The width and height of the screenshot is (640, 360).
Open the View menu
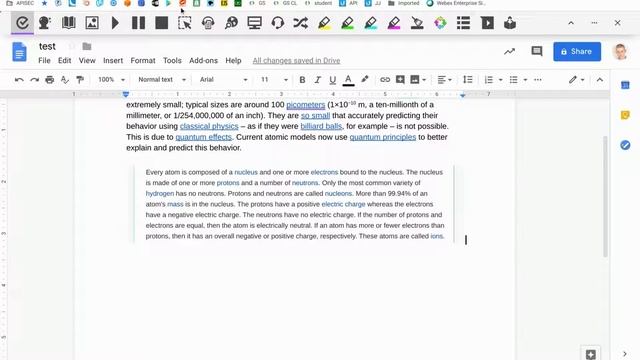[87, 60]
